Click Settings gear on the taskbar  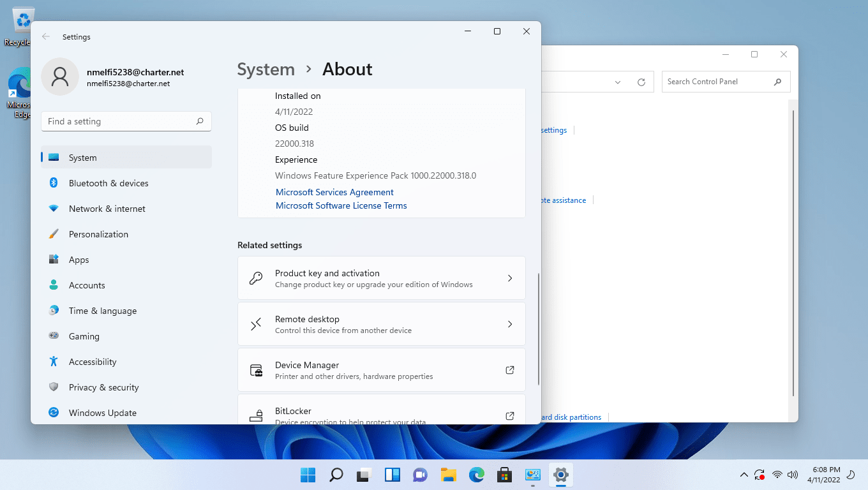[x=560, y=475]
